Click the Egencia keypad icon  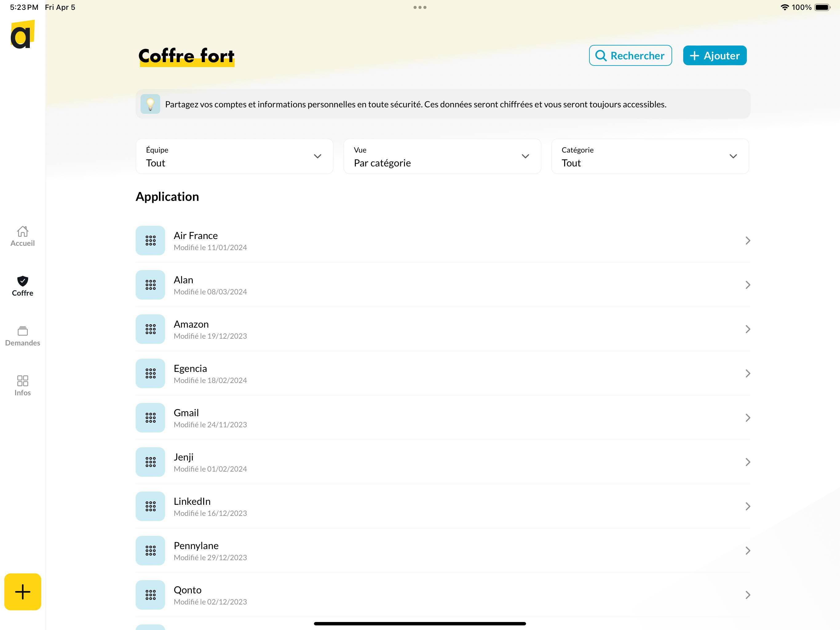click(x=150, y=373)
